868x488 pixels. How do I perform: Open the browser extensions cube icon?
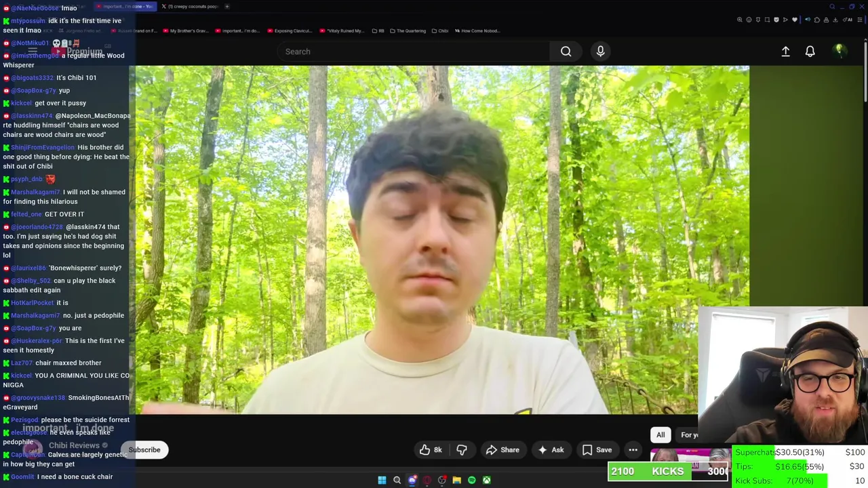817,20
